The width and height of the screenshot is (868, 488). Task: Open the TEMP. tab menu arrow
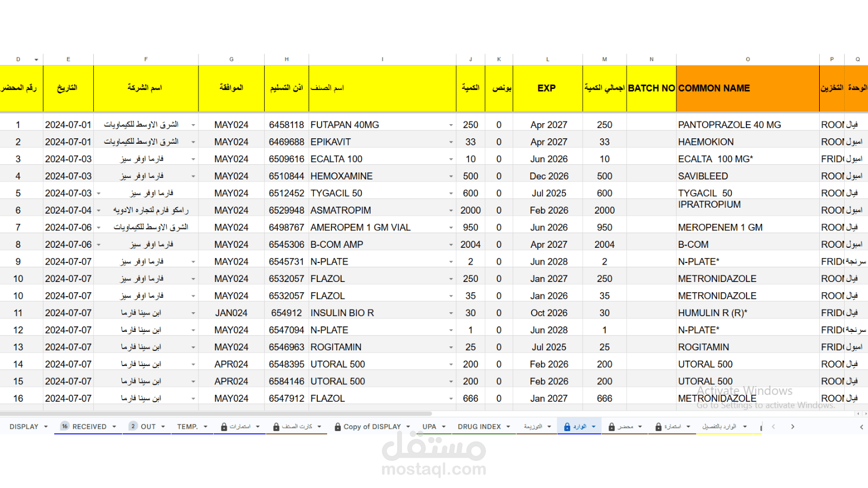coord(206,427)
